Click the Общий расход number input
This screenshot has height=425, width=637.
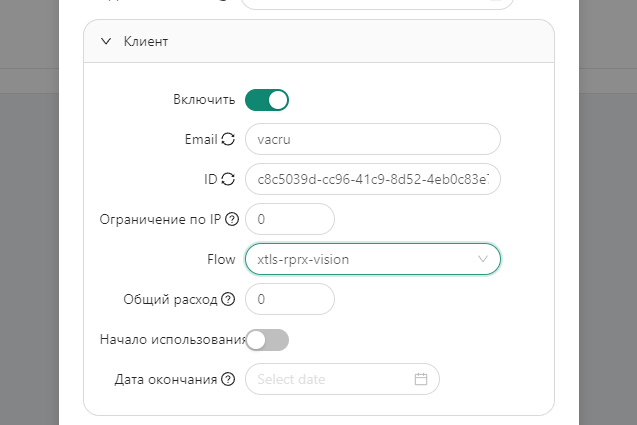click(x=290, y=299)
